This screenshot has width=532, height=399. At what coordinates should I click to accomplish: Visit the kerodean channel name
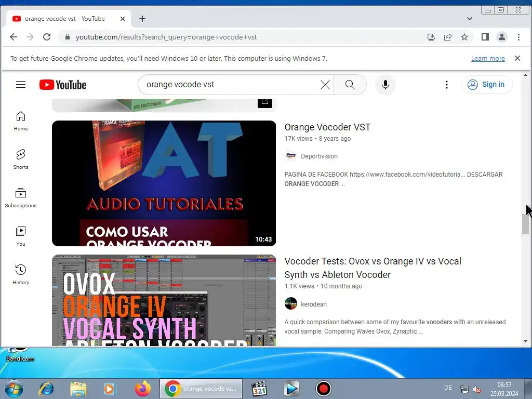(313, 304)
